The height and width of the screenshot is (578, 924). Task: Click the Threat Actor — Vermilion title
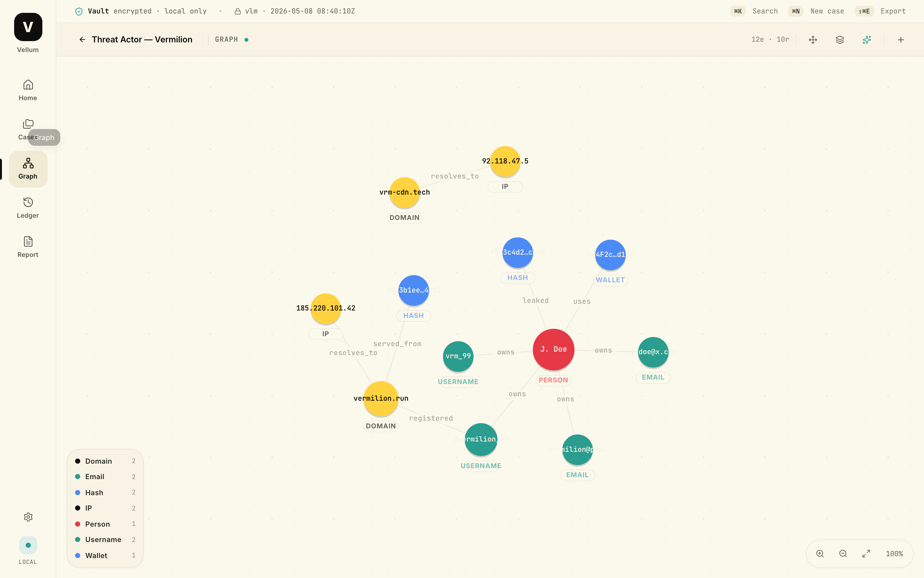click(142, 39)
